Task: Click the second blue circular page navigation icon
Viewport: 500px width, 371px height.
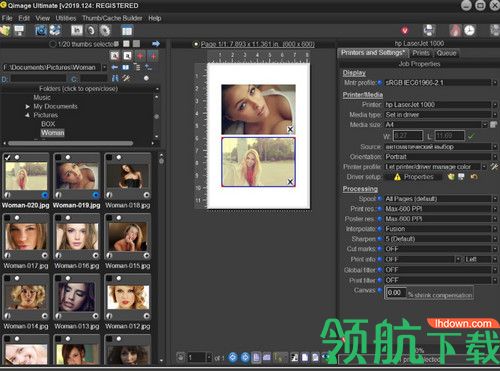Action: point(245,357)
